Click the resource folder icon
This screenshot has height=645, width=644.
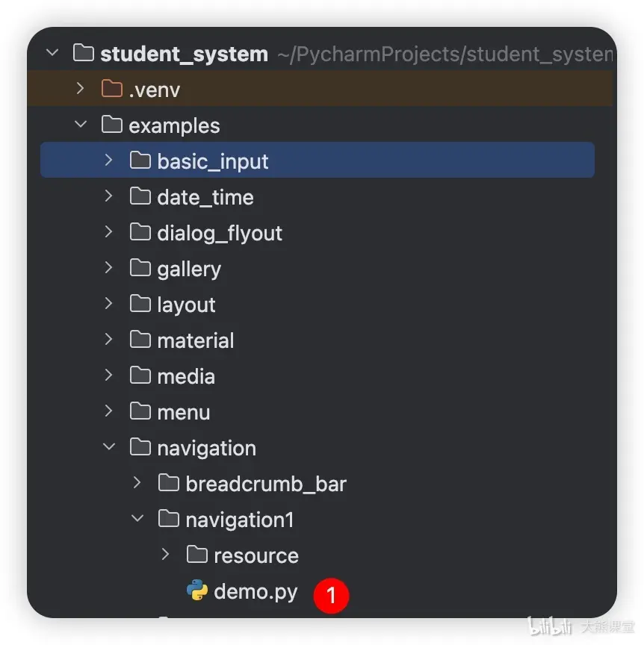(x=196, y=554)
